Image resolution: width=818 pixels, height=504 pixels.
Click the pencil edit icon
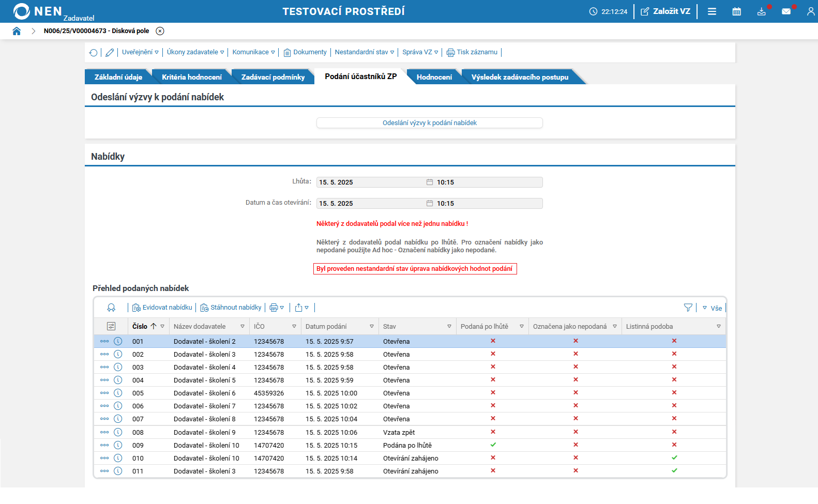110,52
